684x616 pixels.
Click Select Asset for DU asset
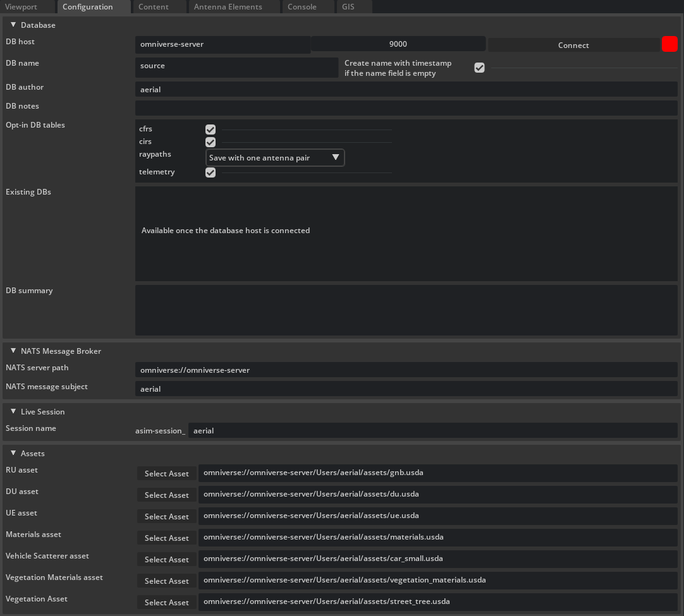[167, 495]
